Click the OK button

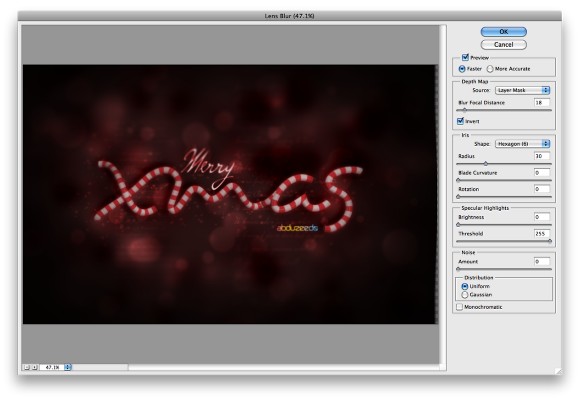coord(503,32)
